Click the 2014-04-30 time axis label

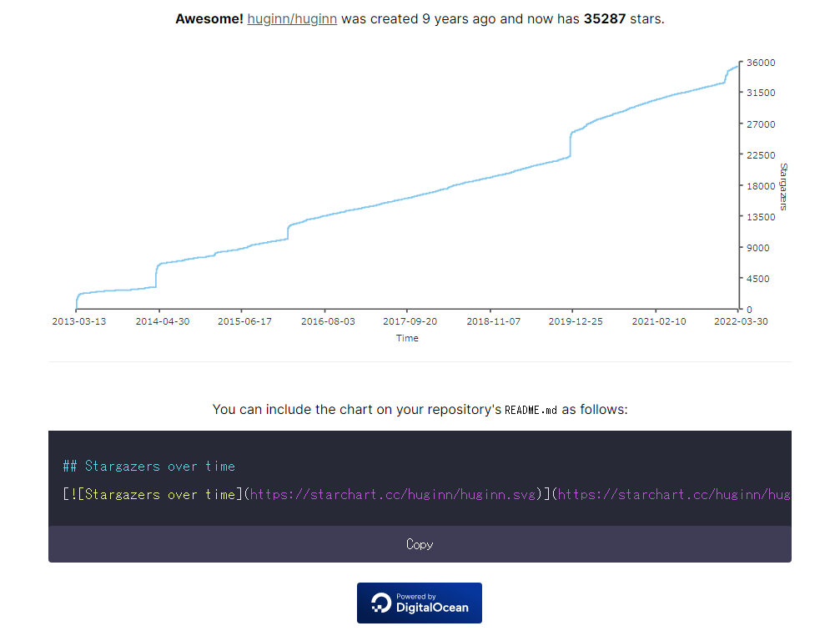pos(162,321)
